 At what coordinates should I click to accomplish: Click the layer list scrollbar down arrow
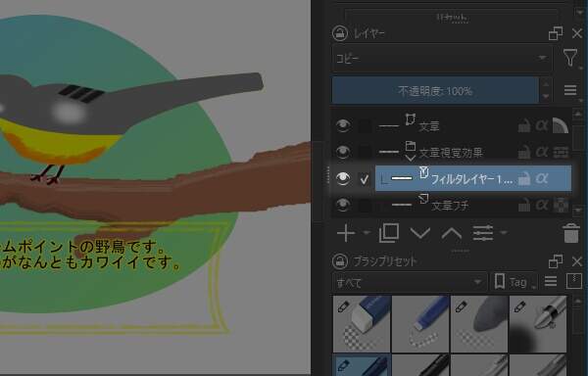(x=578, y=211)
